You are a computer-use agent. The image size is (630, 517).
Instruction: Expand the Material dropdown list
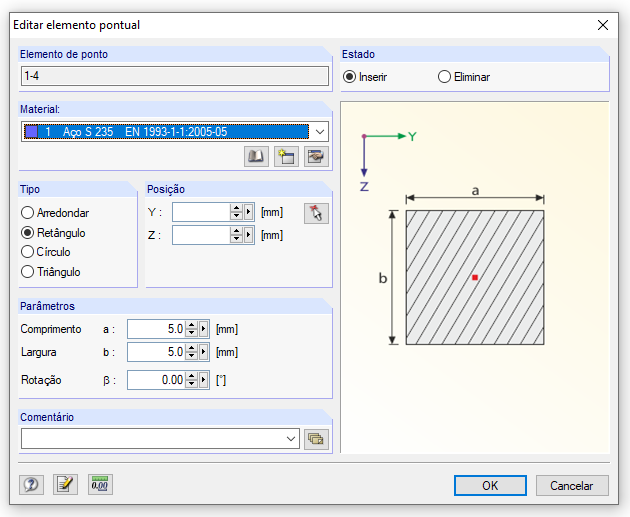tap(320, 132)
